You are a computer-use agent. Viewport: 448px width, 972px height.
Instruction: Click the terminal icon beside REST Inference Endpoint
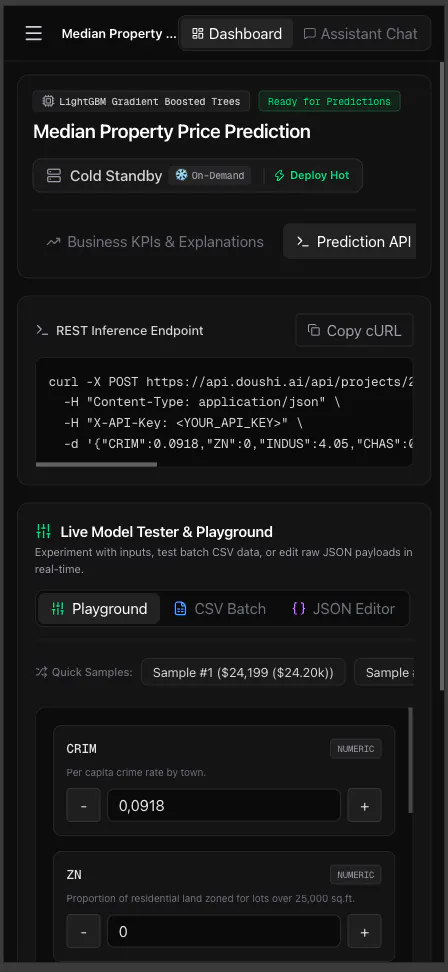tap(42, 331)
